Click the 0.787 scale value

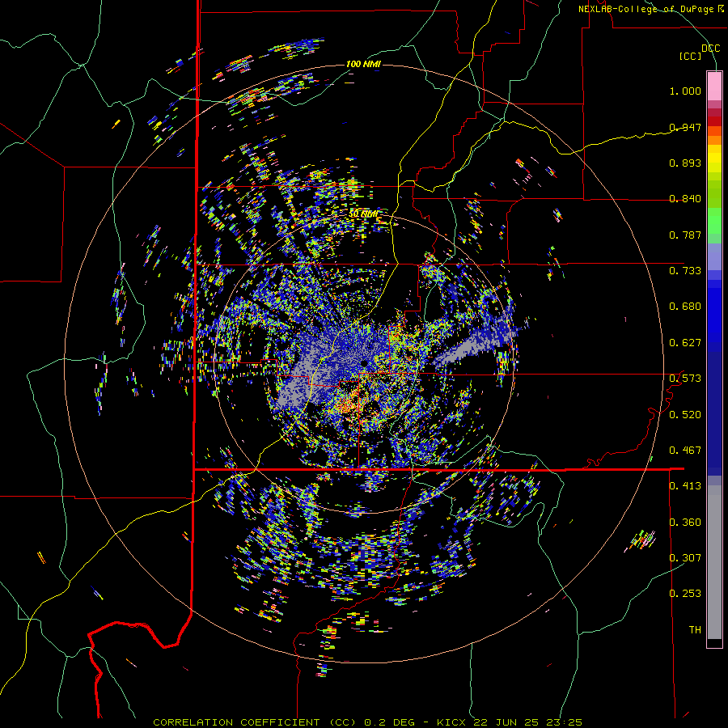click(x=685, y=235)
